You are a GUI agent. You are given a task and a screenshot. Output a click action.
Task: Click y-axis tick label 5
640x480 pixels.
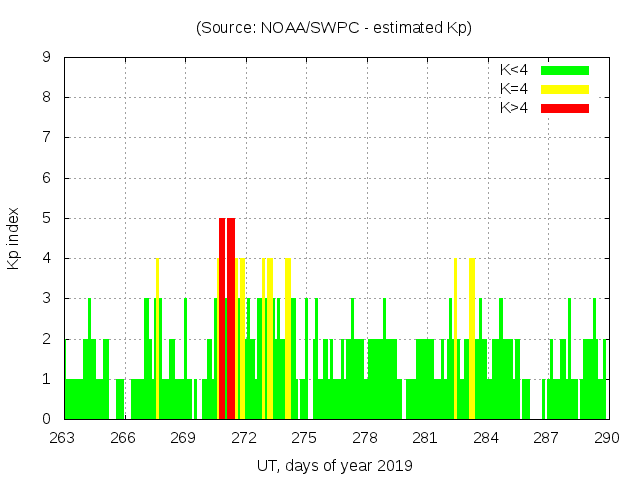46,218
